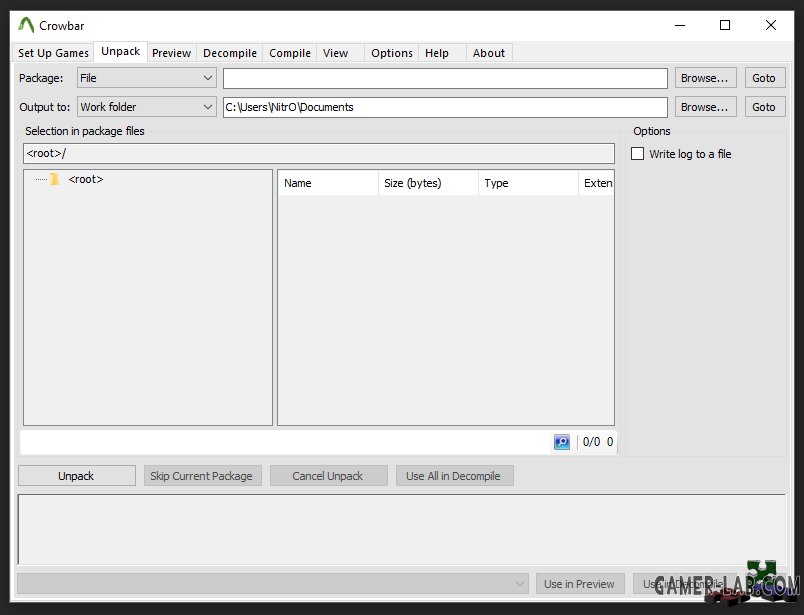Image resolution: width=804 pixels, height=615 pixels.
Task: Click the Crowbar app logo icon
Action: tap(26, 25)
